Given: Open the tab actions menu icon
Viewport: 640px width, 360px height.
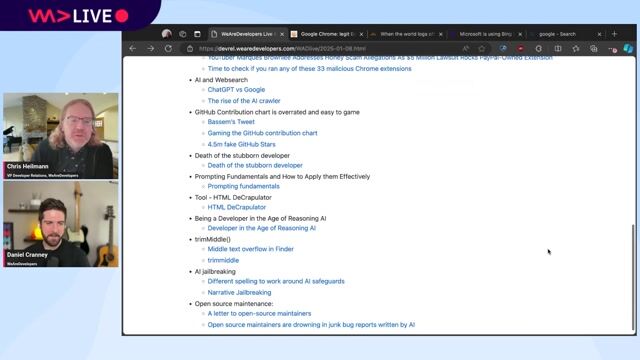Looking at the screenshot, I should click(198, 34).
